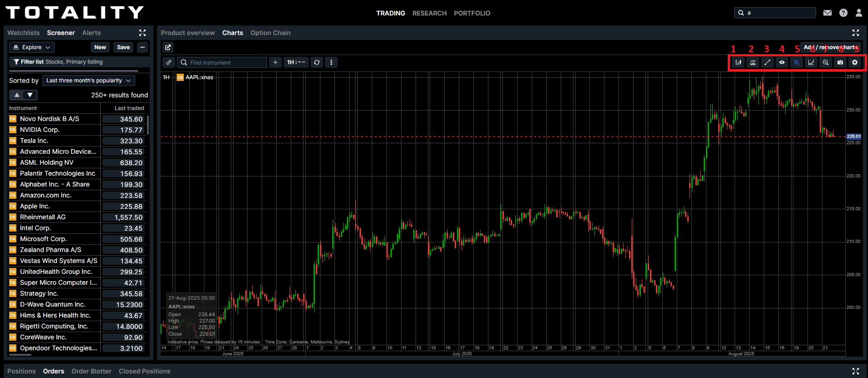Screen dimensions: 868x378
Task: Open the TRADING top menu
Action: coord(391,13)
